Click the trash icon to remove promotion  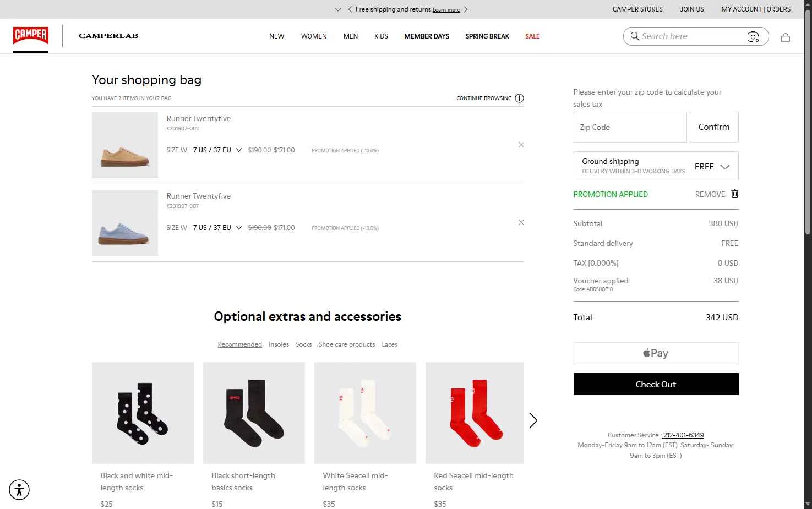[x=734, y=194]
